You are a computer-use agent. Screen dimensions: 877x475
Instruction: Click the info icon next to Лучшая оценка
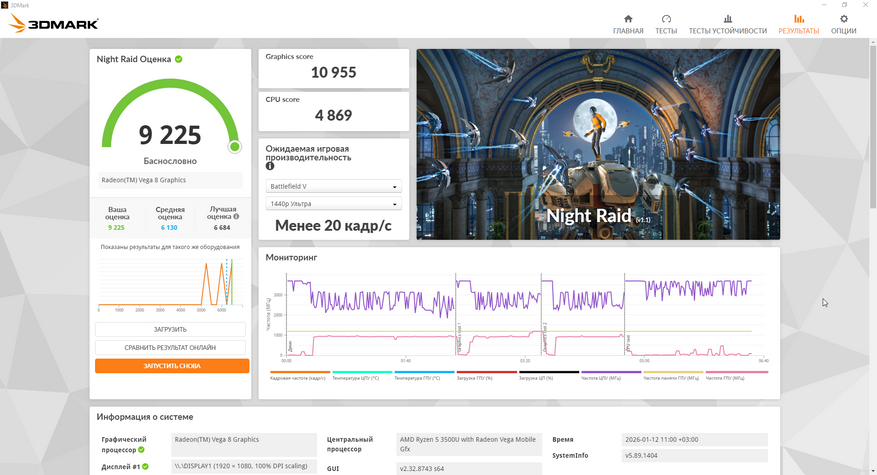(236, 217)
